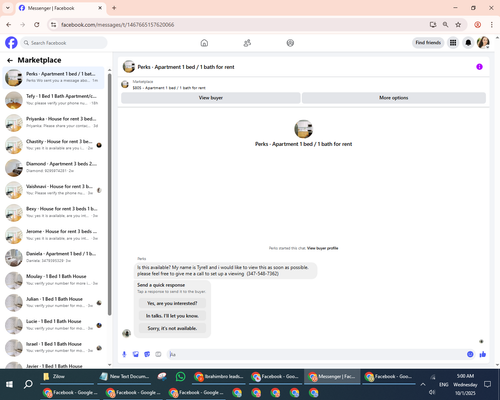500x400 pixels.
Task: Go back from Marketplace with the arrow
Action: 10,60
